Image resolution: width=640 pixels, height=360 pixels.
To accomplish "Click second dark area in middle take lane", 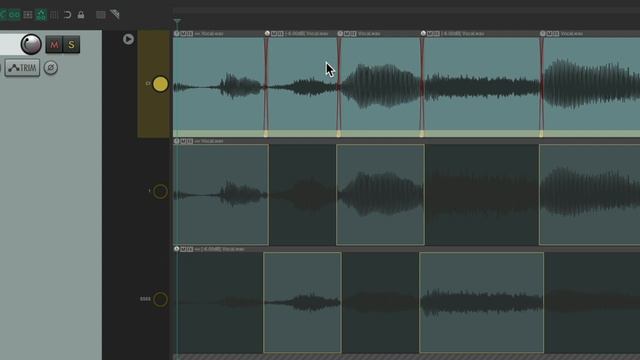I will (482, 194).
